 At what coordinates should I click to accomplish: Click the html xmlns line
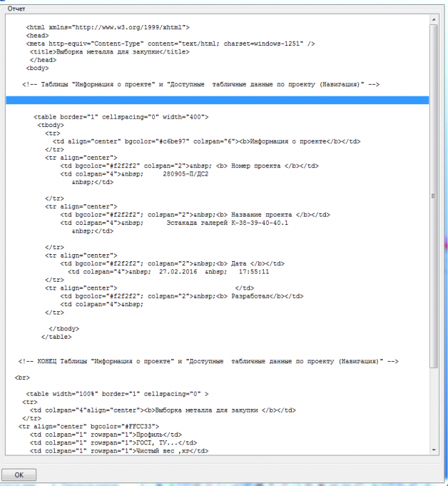pos(108,27)
